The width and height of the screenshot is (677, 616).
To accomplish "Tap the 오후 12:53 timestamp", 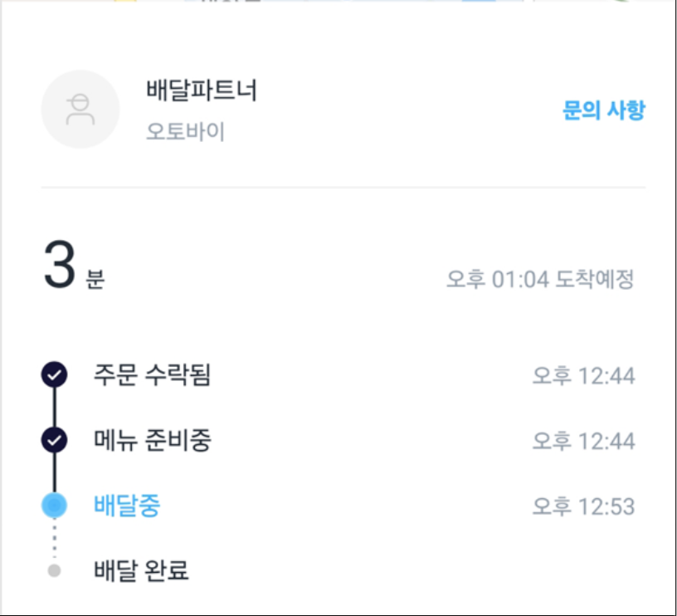I will tap(583, 506).
